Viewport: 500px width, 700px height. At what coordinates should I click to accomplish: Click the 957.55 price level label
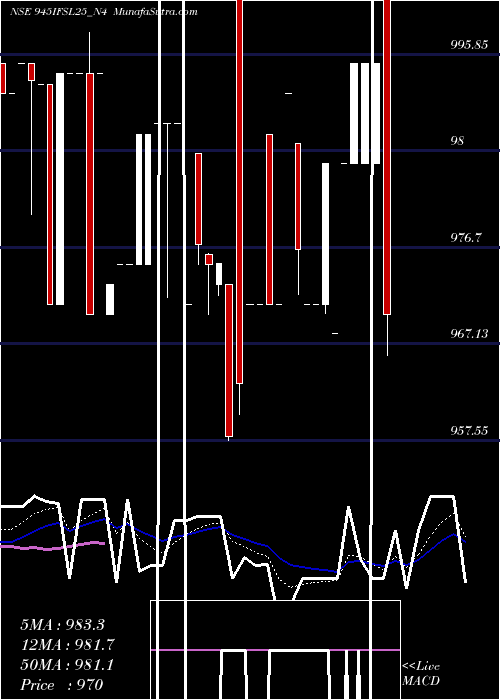(469, 431)
